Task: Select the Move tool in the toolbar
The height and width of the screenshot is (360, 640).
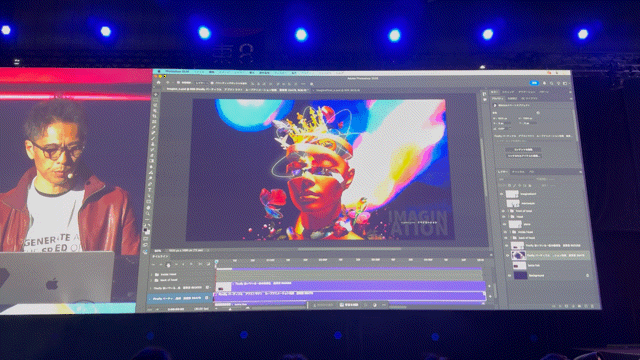Action: point(156,95)
